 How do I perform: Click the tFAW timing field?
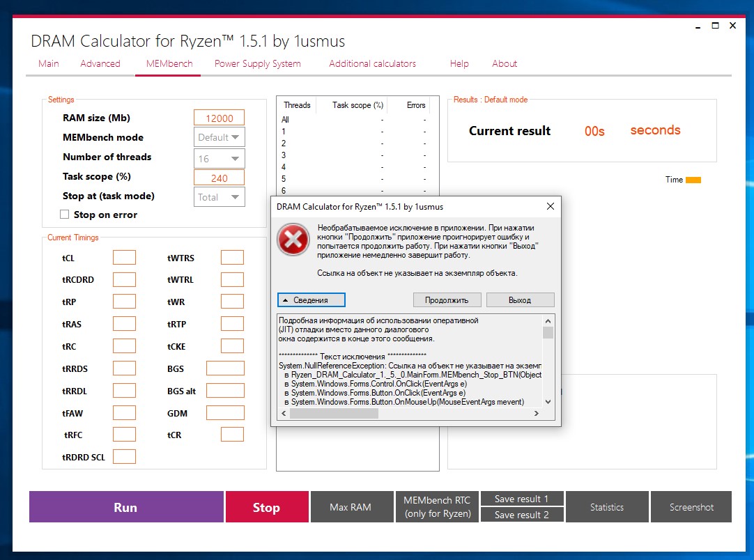point(124,412)
